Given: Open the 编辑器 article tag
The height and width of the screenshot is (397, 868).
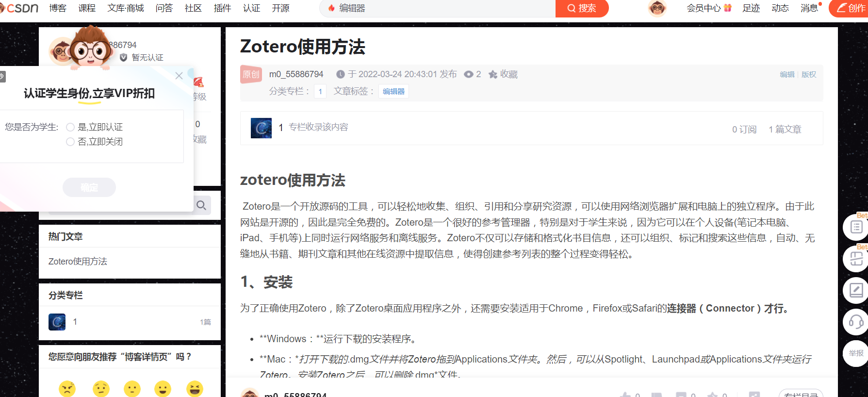Looking at the screenshot, I should point(393,91).
